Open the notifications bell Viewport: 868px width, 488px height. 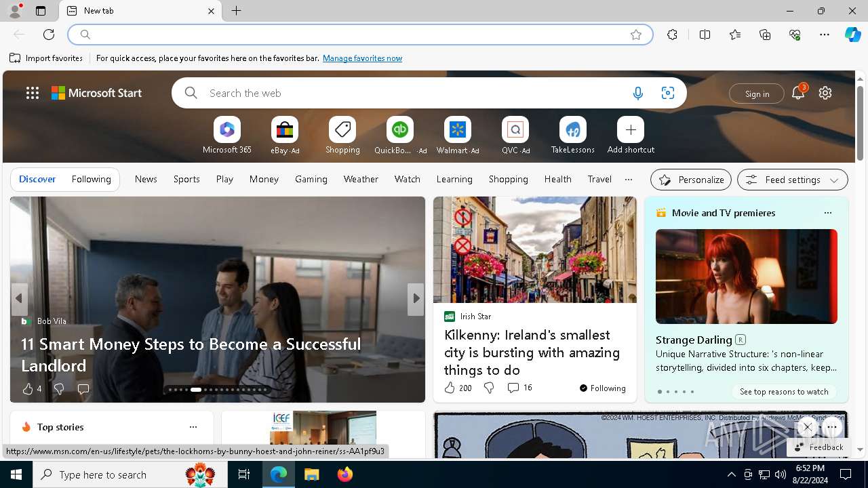798,93
